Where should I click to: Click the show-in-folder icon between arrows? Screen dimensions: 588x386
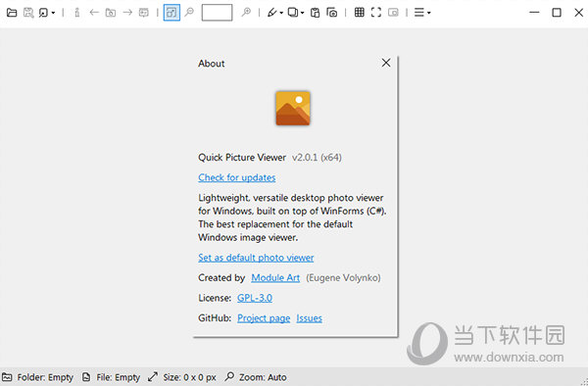coord(110,13)
